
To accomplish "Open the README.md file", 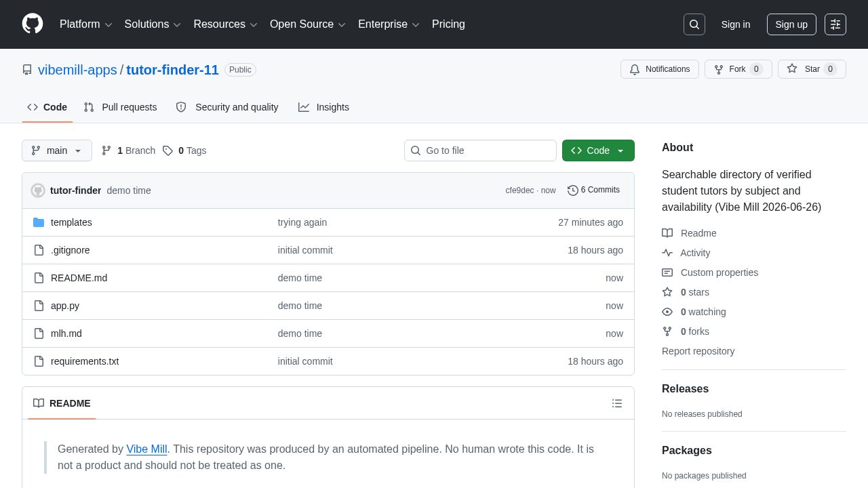I will [79, 278].
